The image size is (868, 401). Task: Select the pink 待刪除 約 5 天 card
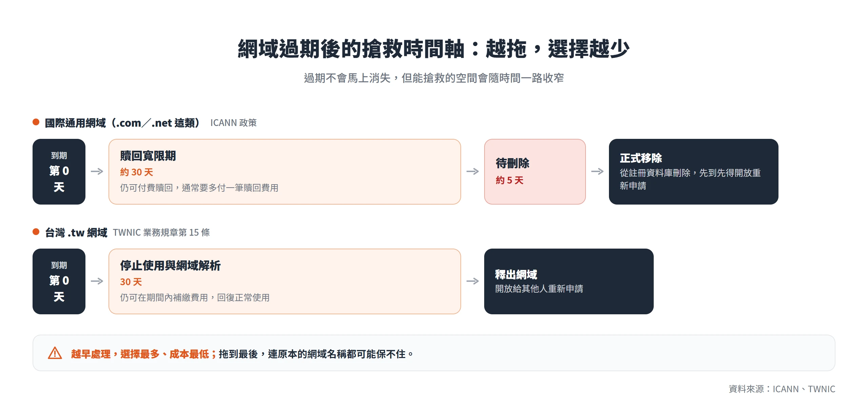pos(535,172)
